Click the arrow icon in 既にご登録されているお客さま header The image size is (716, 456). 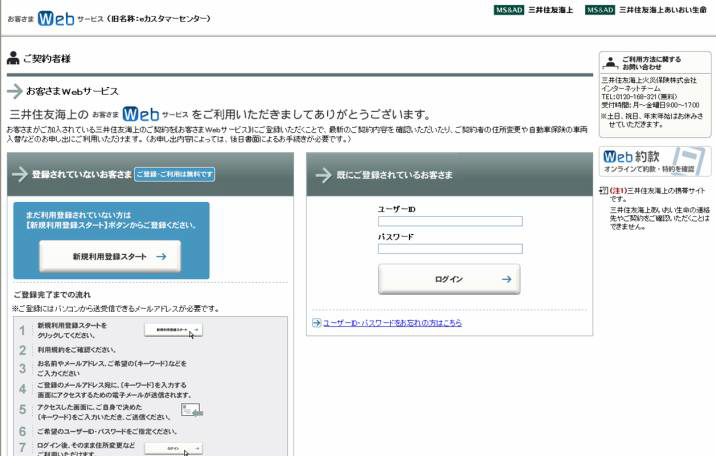coord(324,174)
